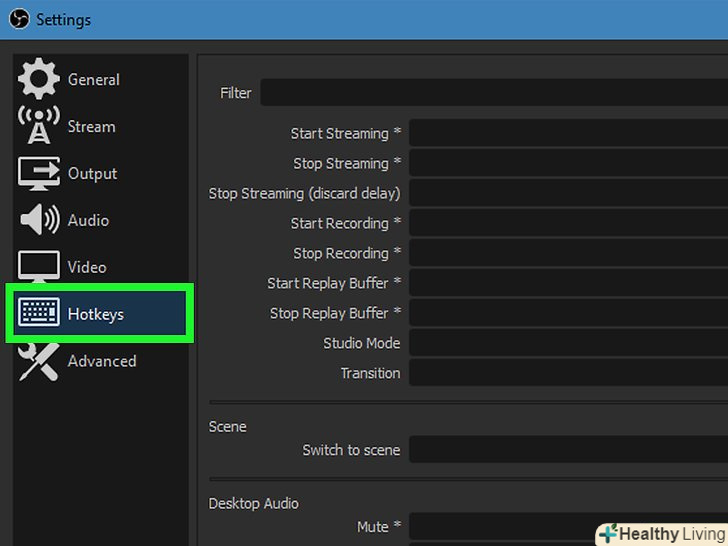Click the Settings window title text
Screen dimensions: 728x546
[64, 20]
